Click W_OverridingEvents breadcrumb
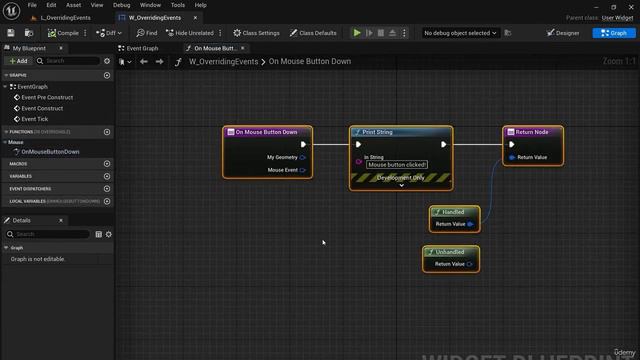Viewport: 640px width, 360px height. pyautogui.click(x=223, y=62)
